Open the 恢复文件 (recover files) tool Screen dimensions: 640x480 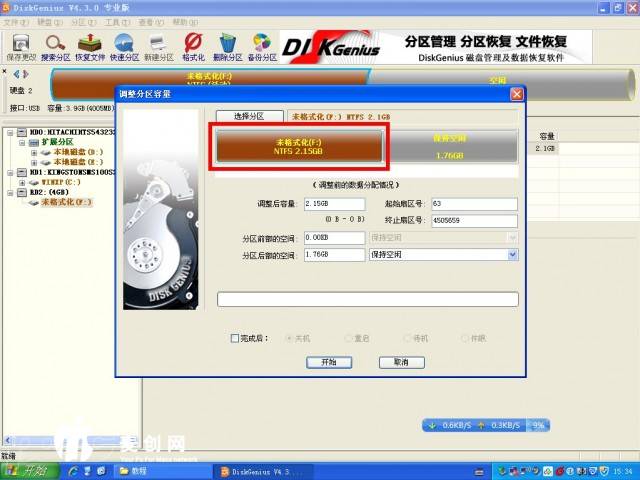point(90,45)
